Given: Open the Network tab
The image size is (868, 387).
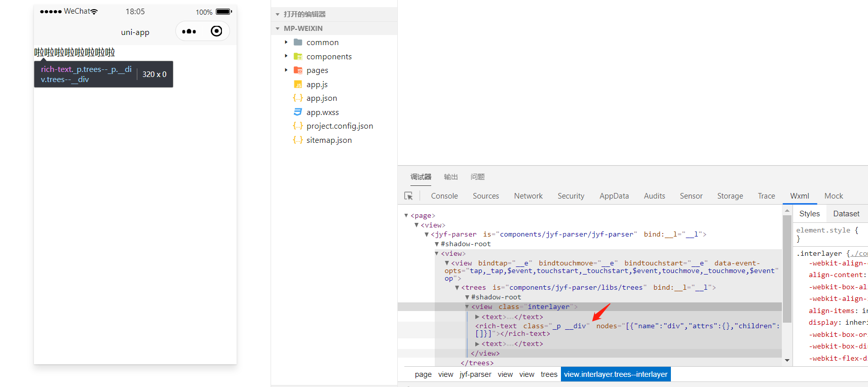Looking at the screenshot, I should (529, 196).
